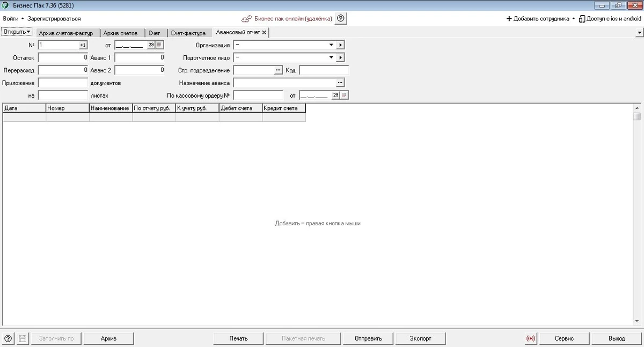Expand the Организация dropdown list
The width and height of the screenshot is (644, 347).
click(331, 45)
